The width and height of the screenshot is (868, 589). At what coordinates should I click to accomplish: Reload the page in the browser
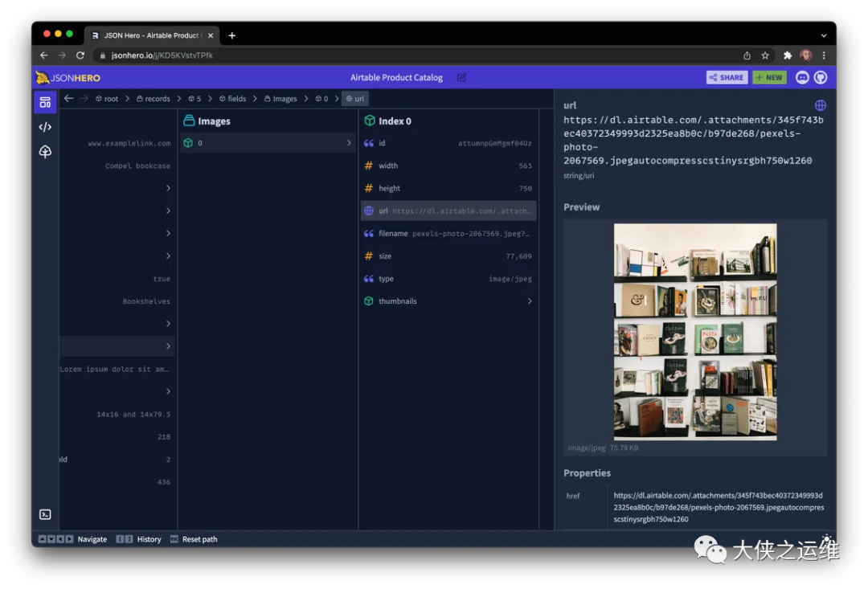pyautogui.click(x=80, y=55)
